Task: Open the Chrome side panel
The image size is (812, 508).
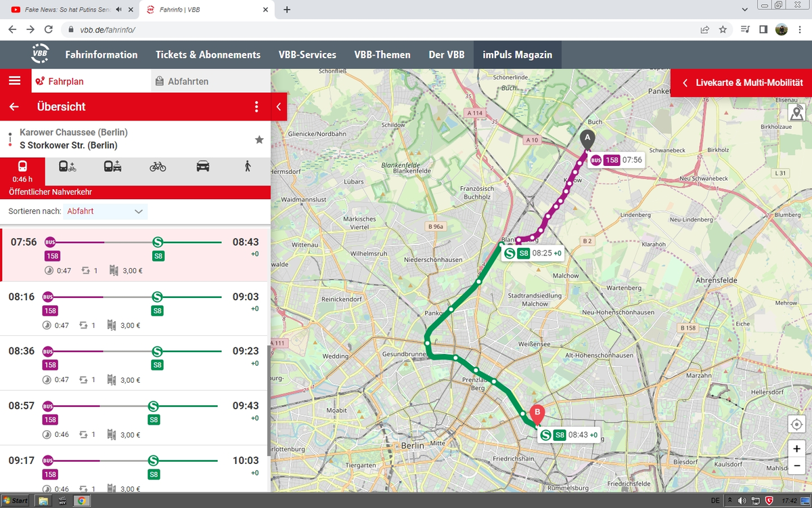Action: pos(763,29)
